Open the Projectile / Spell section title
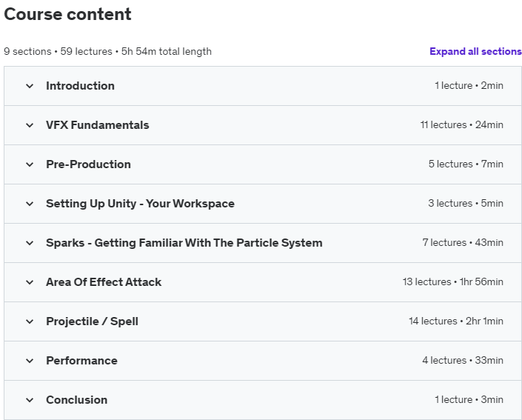 (x=92, y=321)
